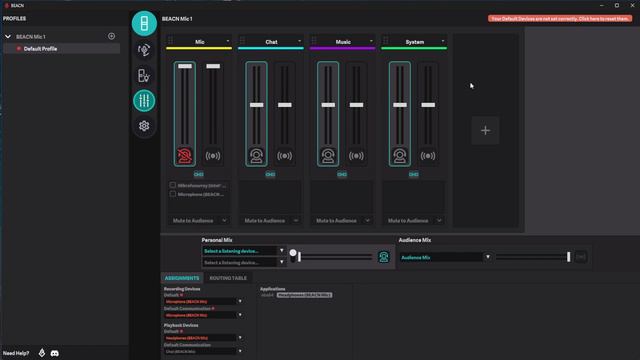Click the Chat personal mix fader handle

point(257,105)
